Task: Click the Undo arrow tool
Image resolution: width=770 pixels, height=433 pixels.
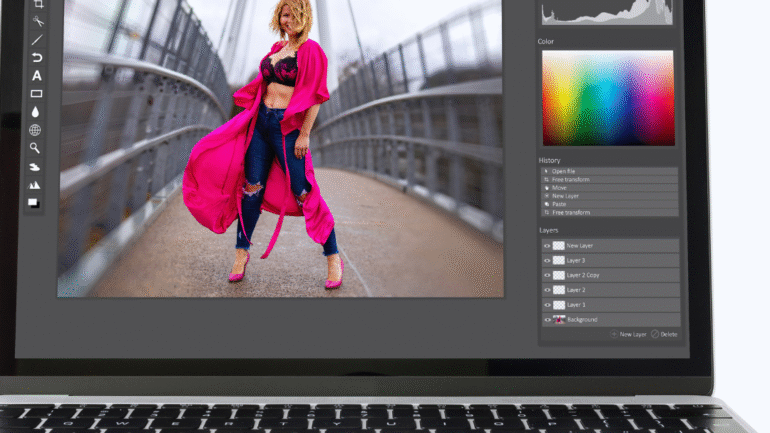Action: pyautogui.click(x=37, y=57)
